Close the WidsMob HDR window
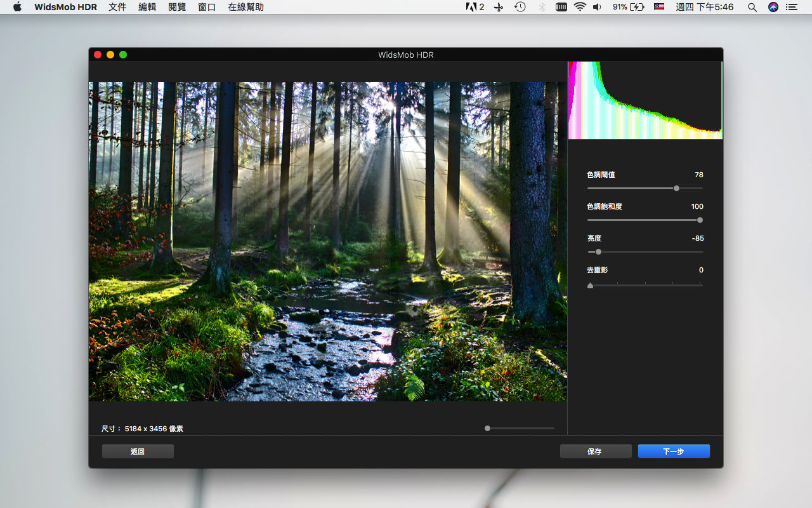 coord(98,55)
